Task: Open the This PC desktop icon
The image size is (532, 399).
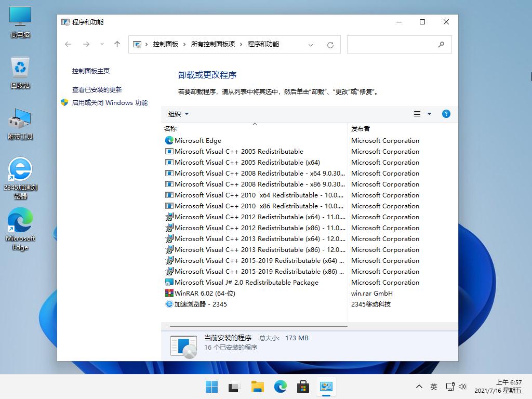Action: click(x=20, y=22)
